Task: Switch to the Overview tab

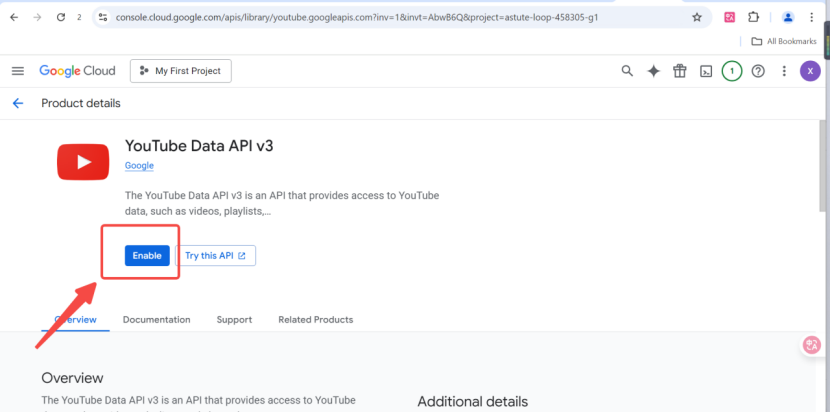Action: pyautogui.click(x=76, y=320)
